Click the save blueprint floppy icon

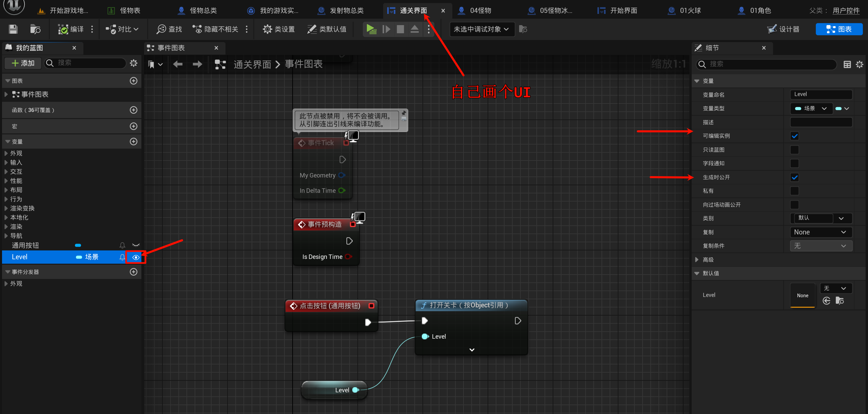[x=13, y=29]
